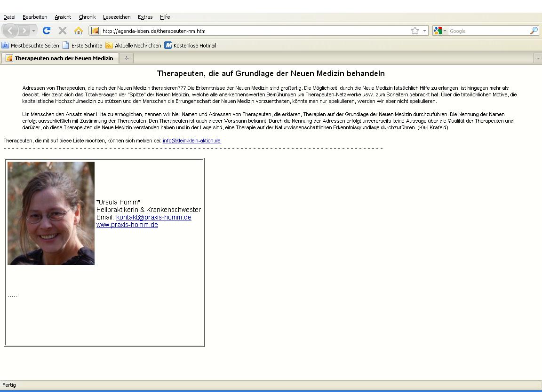List all tabs dropdown arrow
The width and height of the screenshot is (542, 392).
(x=538, y=58)
